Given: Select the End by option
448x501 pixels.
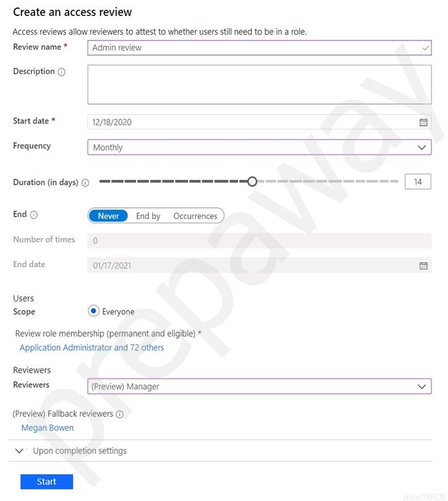Looking at the screenshot, I should [x=148, y=216].
